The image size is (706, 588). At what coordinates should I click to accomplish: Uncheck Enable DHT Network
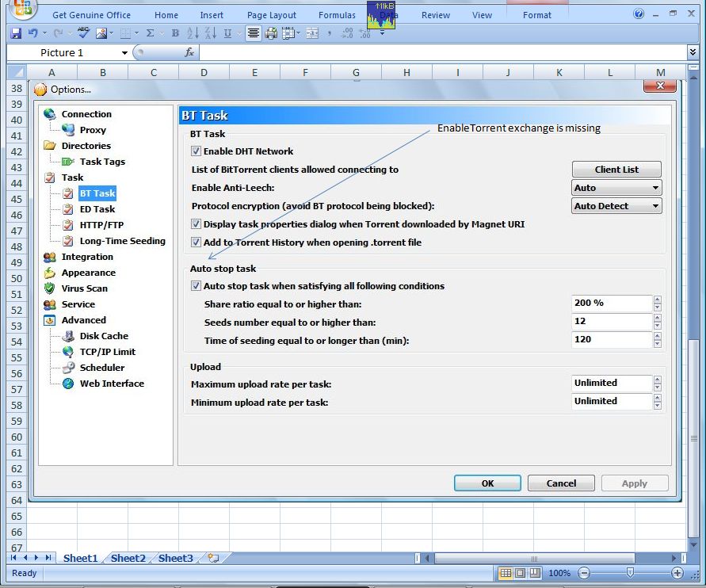pyautogui.click(x=197, y=151)
